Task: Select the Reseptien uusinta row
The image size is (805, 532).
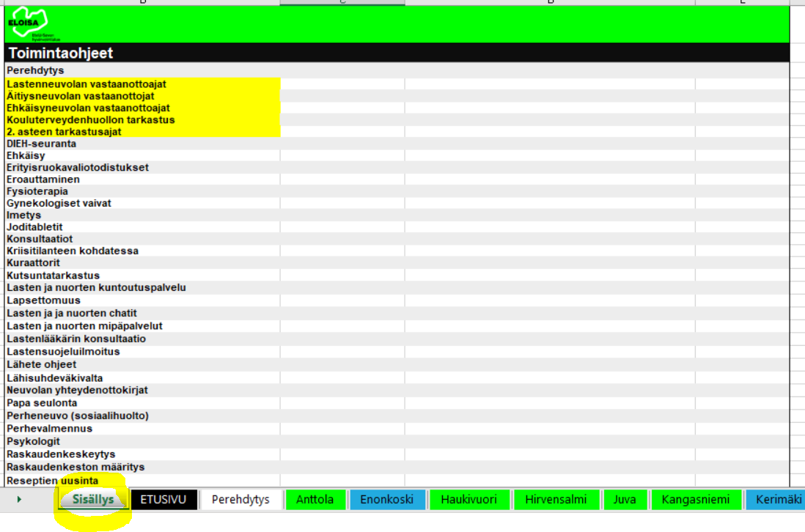Action: pyautogui.click(x=52, y=481)
